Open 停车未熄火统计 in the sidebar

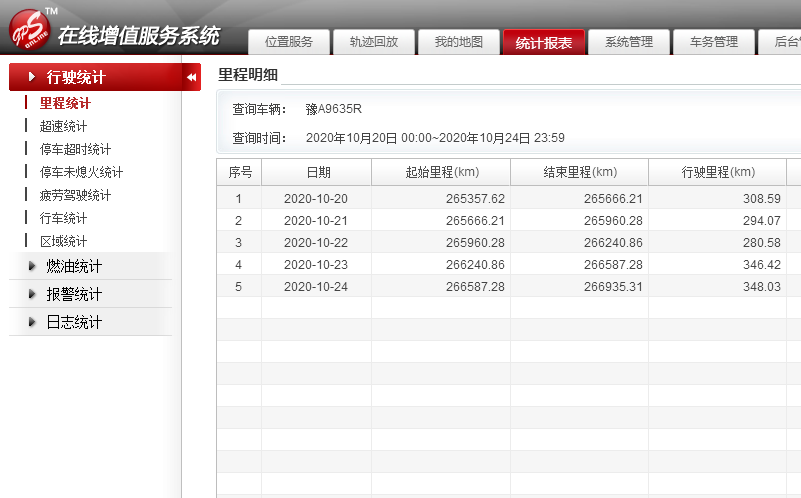click(x=81, y=172)
